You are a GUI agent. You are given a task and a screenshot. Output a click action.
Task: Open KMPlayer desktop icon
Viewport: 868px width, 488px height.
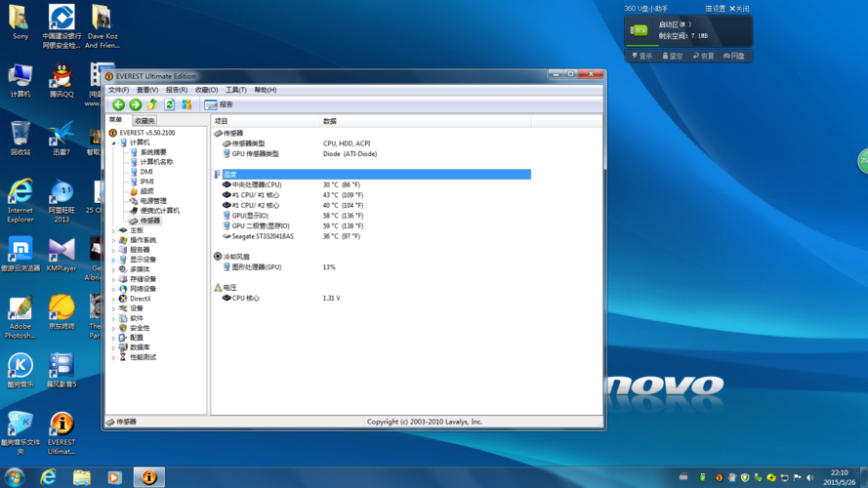tap(62, 255)
